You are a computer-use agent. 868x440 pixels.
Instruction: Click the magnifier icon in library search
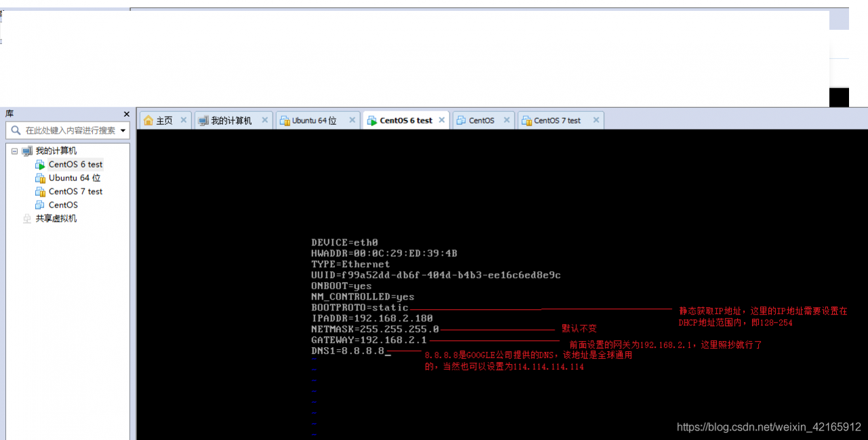coord(16,130)
